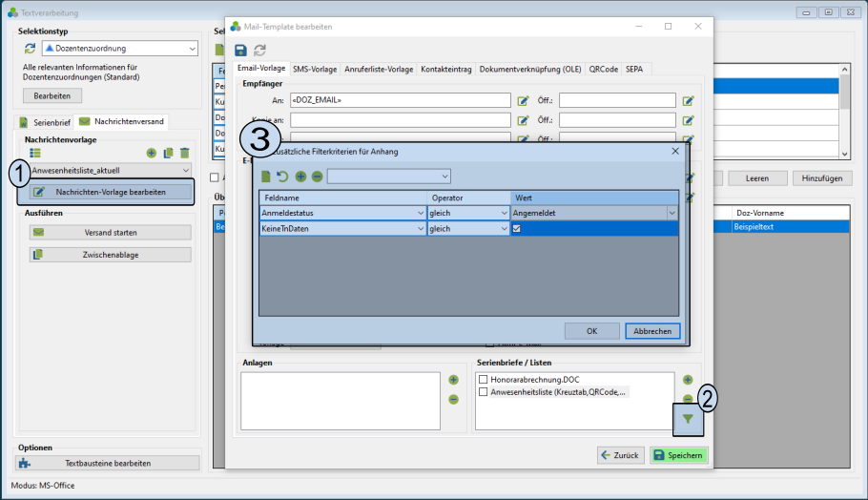Click the Doz-Vorname column header
The image size is (868, 500).
(790, 213)
